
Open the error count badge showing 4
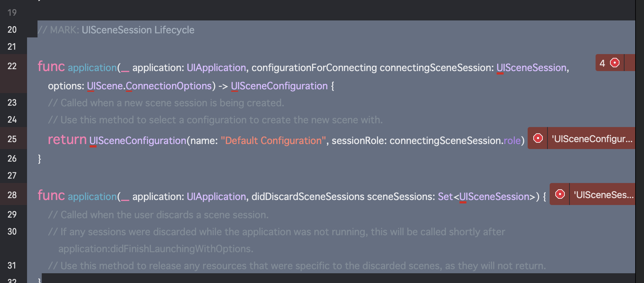point(610,63)
